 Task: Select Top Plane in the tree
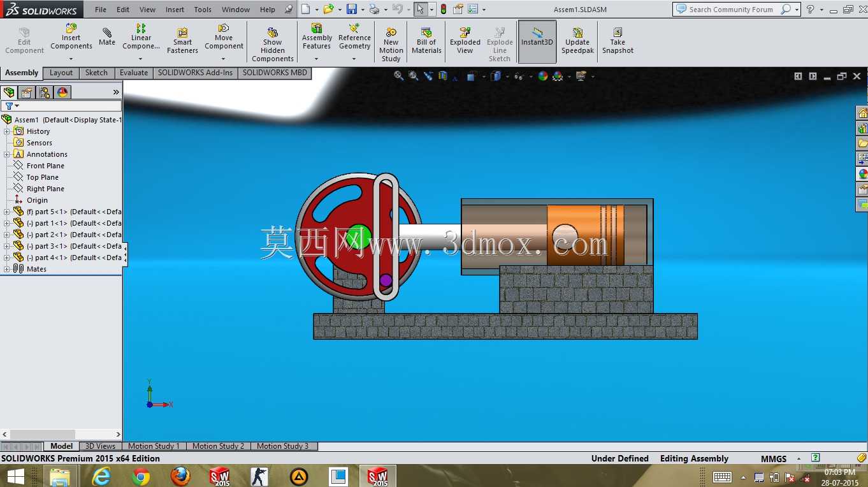(42, 177)
